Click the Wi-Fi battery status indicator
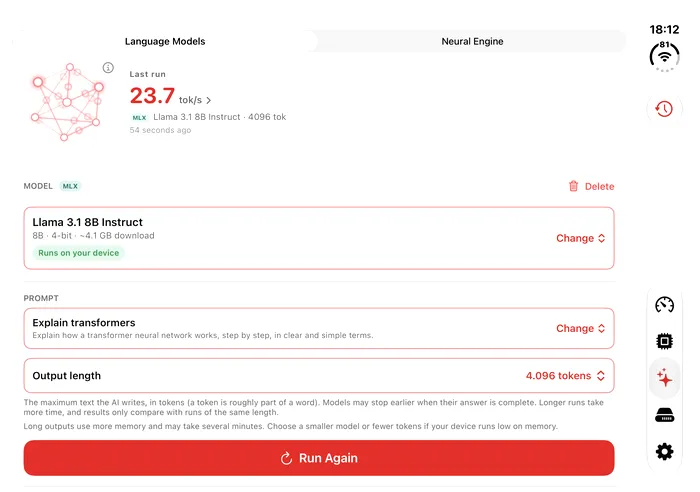Image resolution: width=700 pixels, height=492 pixels. 664,57
